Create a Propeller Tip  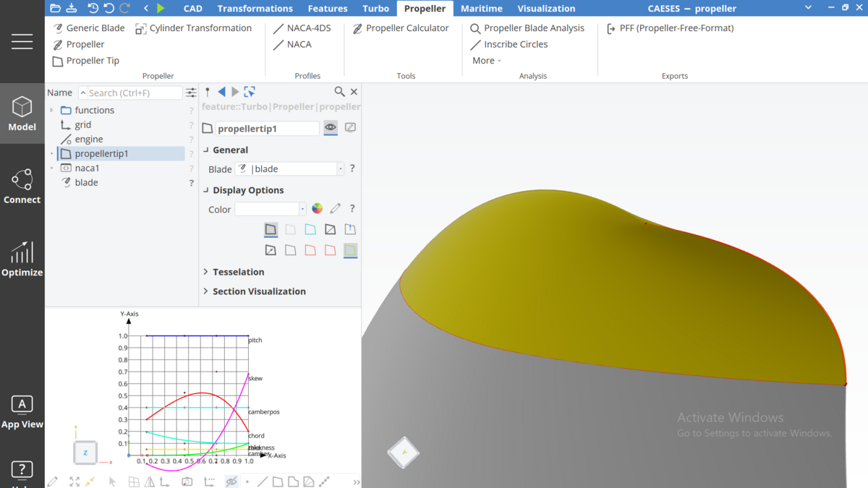(86, 61)
